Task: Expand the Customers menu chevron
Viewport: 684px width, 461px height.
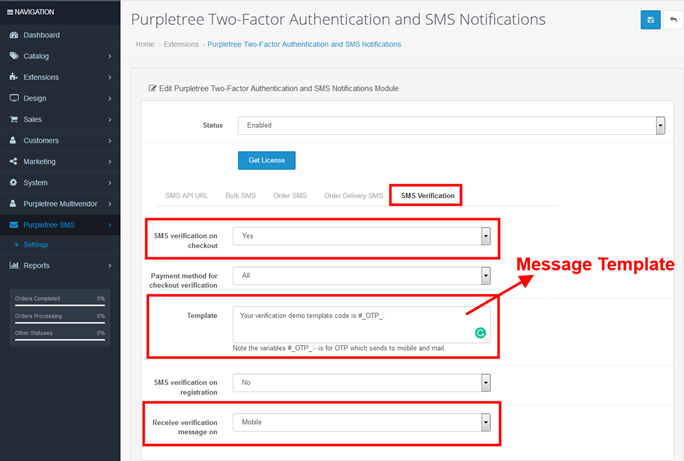Action: point(110,140)
